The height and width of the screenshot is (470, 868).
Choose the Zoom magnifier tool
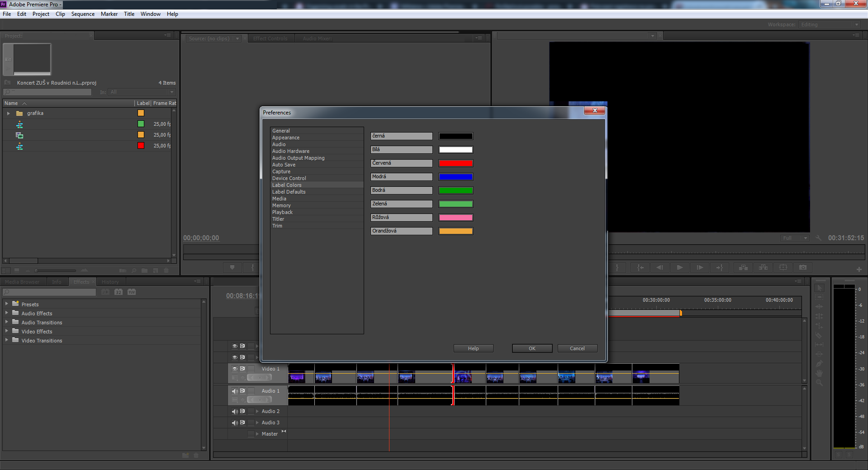pos(819,383)
